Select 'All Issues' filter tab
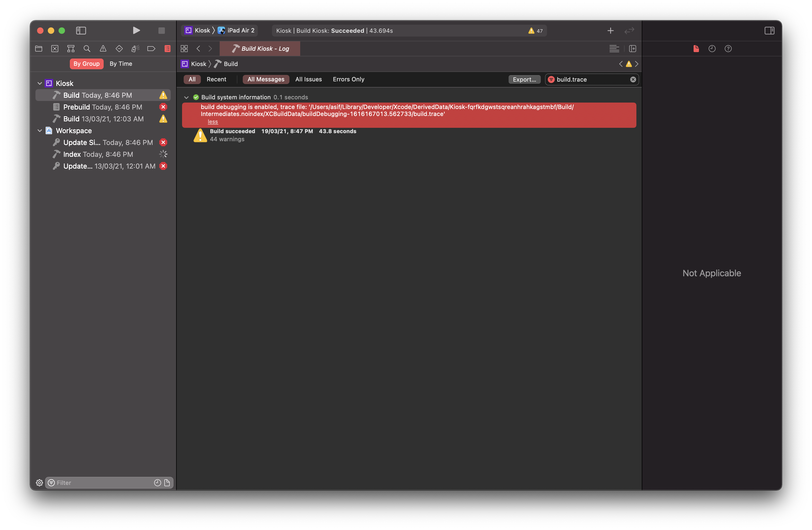This screenshot has height=530, width=812. pos(308,79)
